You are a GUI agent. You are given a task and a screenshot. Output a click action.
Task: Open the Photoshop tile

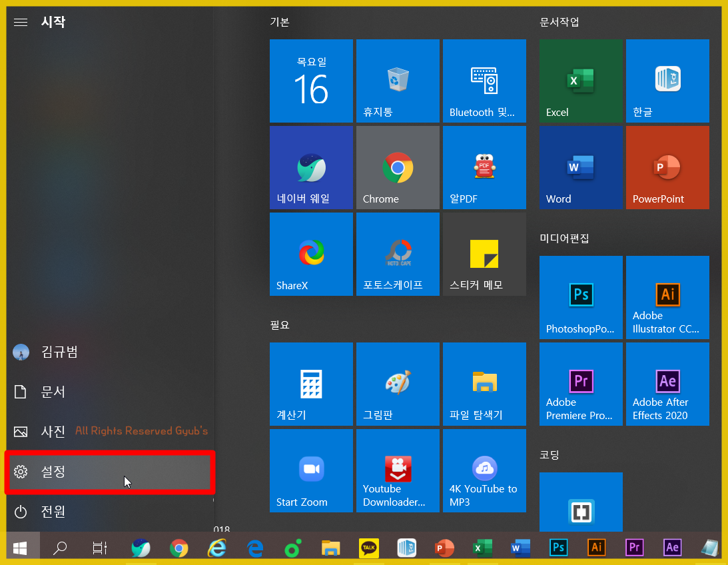[x=581, y=298]
